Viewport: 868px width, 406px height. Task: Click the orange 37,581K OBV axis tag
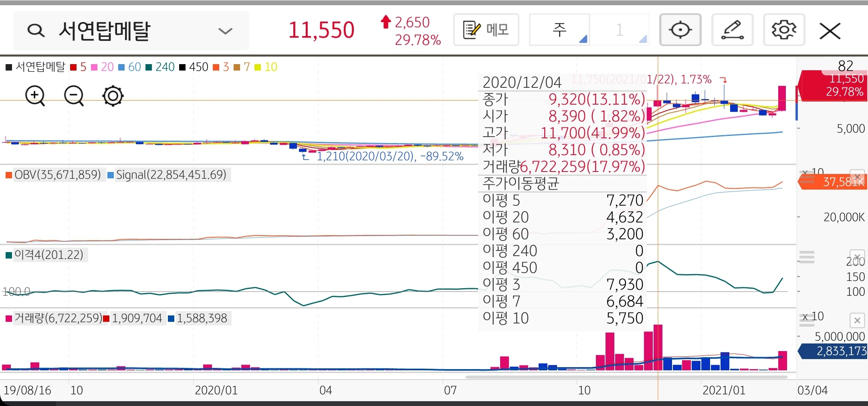click(x=833, y=182)
